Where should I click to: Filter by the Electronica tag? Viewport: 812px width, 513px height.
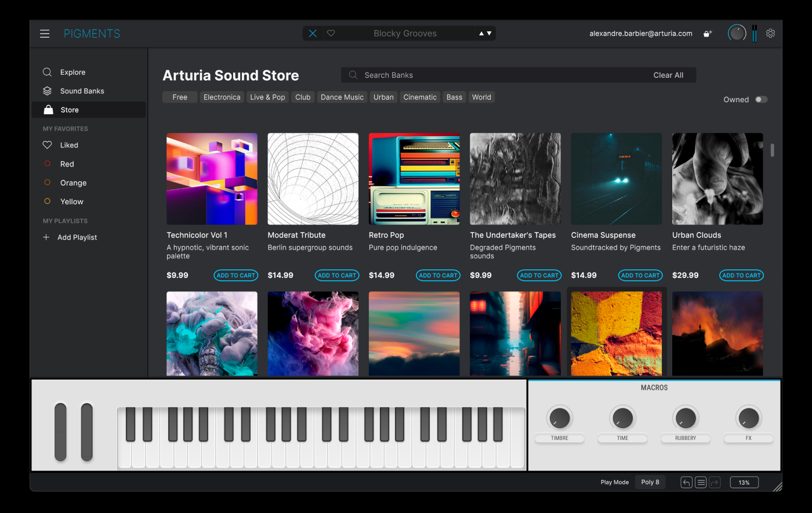222,97
